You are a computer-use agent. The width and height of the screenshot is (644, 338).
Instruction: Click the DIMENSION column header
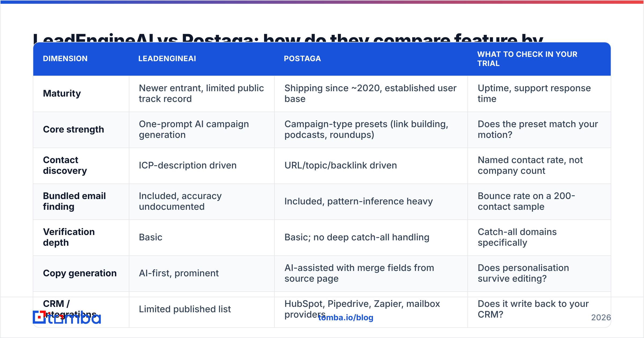pos(65,58)
